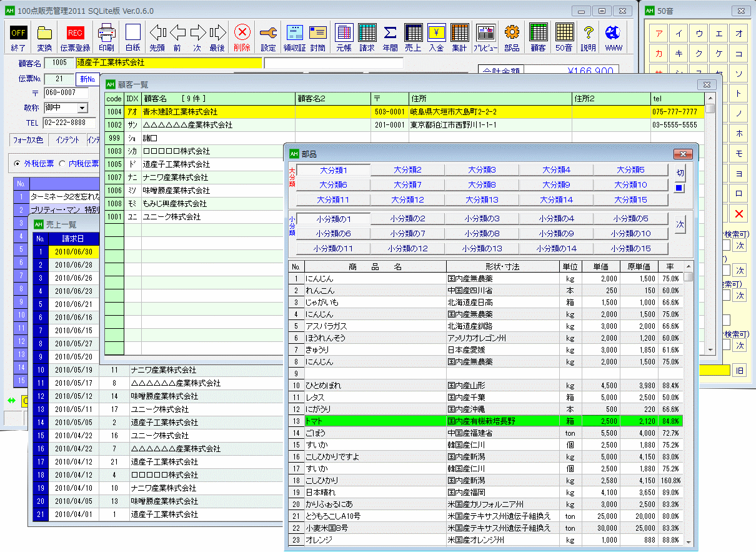The height and width of the screenshot is (552, 756).
Task: Select the 内税伝票 radio button
Action: (79, 164)
